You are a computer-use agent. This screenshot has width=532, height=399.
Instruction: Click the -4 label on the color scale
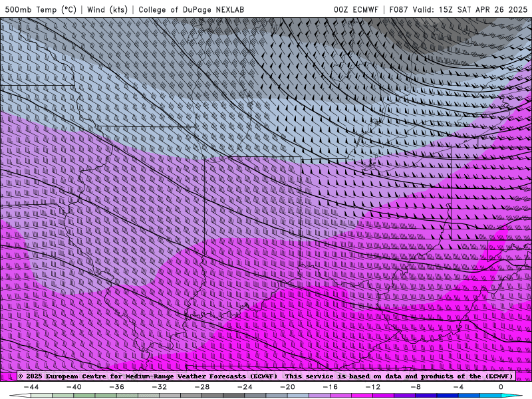459,387
